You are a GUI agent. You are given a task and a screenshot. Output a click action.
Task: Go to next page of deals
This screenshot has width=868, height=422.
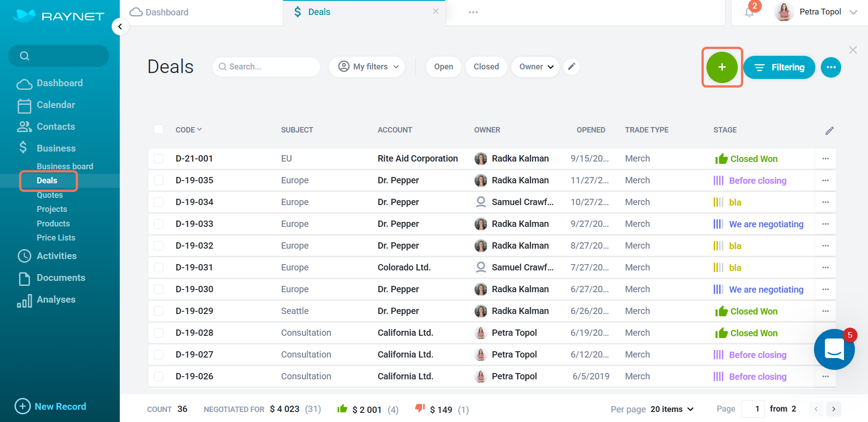834,409
